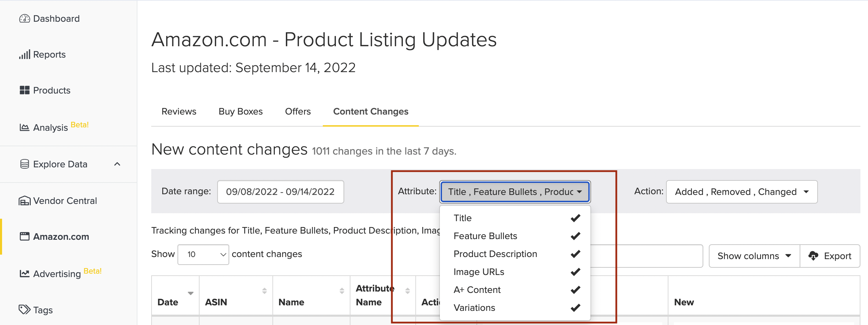Click the Analysis chart icon
The height and width of the screenshot is (325, 868).
point(25,128)
